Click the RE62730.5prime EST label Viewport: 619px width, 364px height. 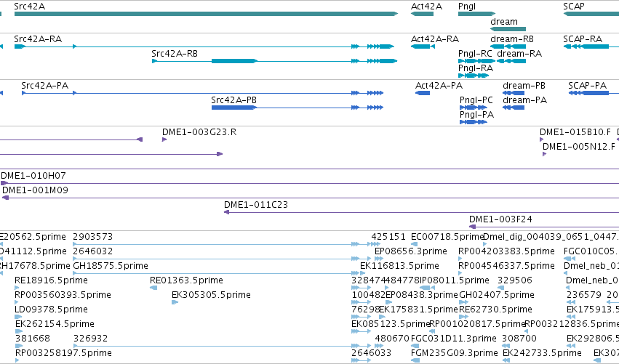point(495,310)
